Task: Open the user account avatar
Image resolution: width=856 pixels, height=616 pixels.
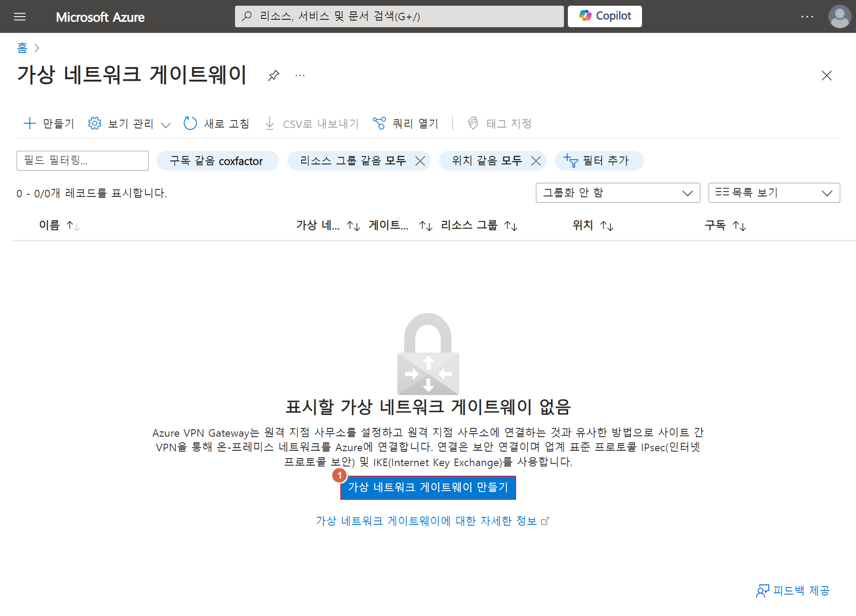Action: [x=839, y=17]
